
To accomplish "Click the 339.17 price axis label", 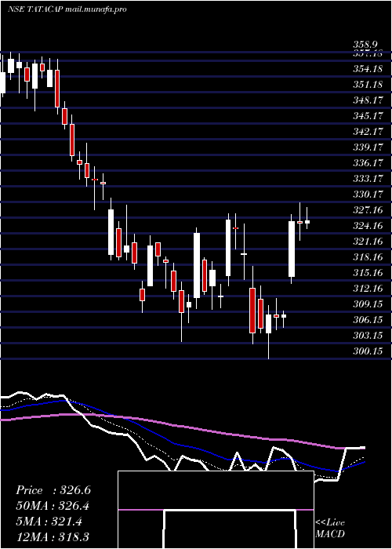I will click(368, 147).
